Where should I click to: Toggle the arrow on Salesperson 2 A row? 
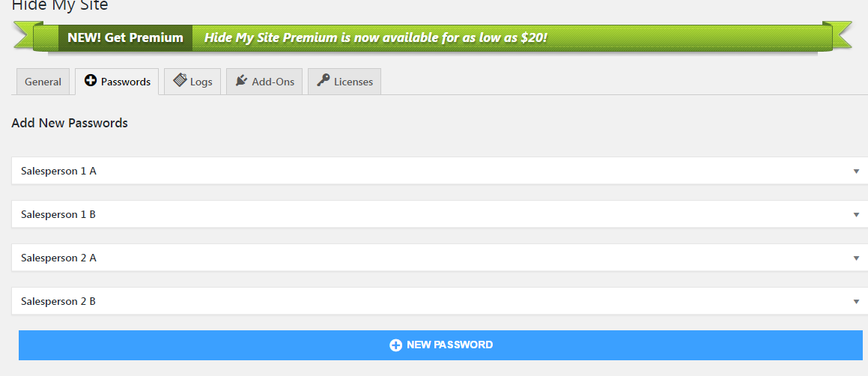click(856, 258)
